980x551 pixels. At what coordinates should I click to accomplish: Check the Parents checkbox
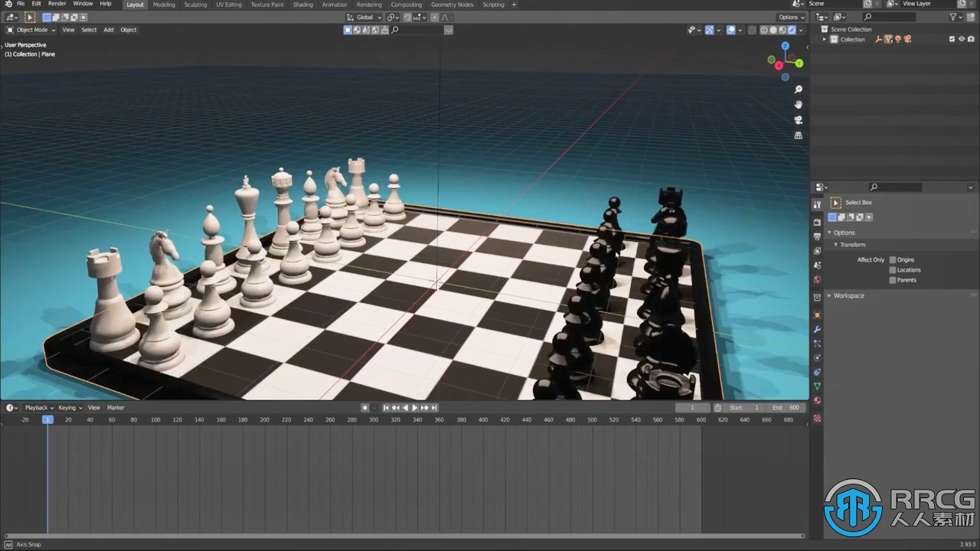coord(893,280)
